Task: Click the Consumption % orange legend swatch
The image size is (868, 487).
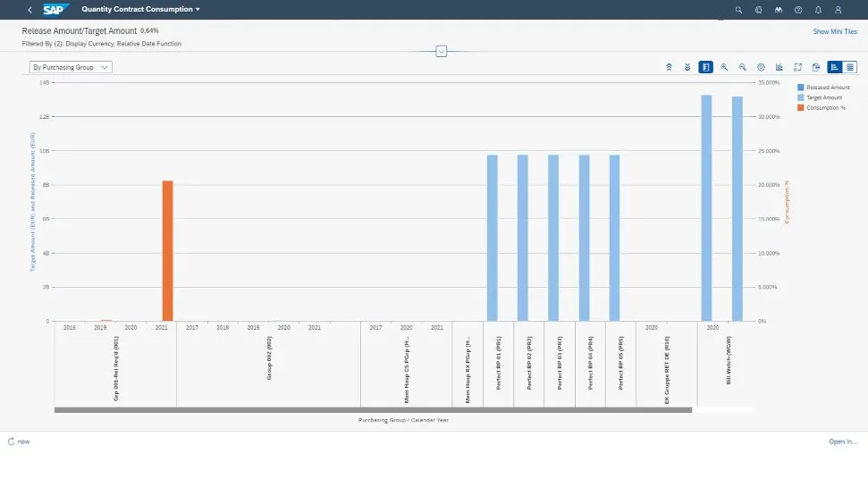Action: point(801,107)
